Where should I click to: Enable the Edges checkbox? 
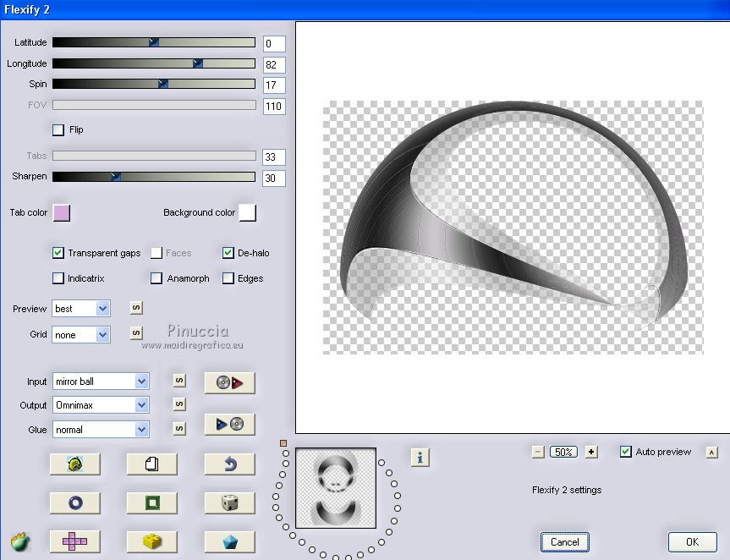(228, 278)
